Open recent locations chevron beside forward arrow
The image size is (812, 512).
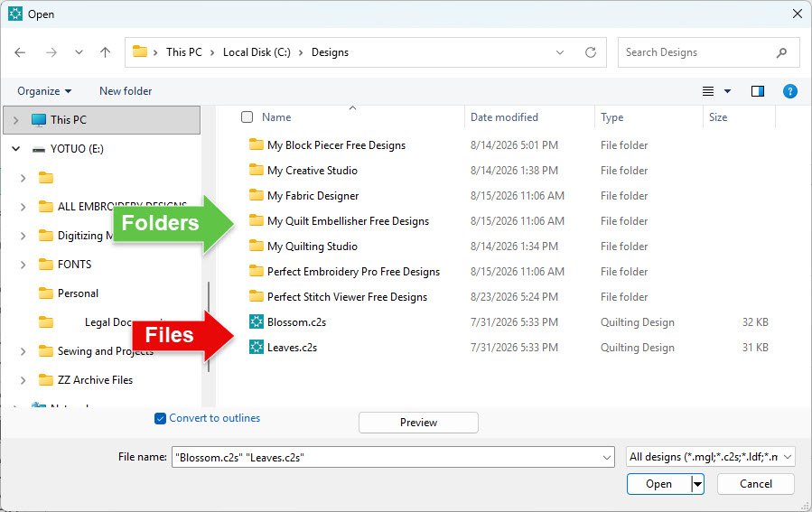click(x=79, y=52)
